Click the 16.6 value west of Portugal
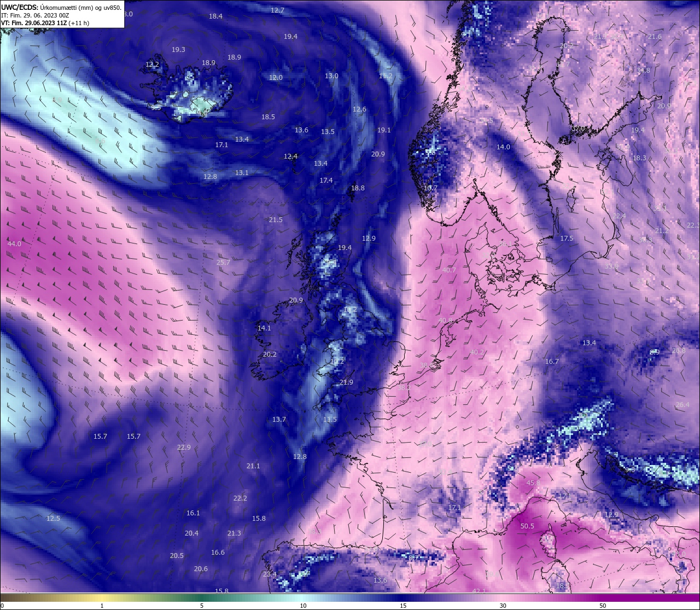The image size is (700, 610). pyautogui.click(x=218, y=553)
